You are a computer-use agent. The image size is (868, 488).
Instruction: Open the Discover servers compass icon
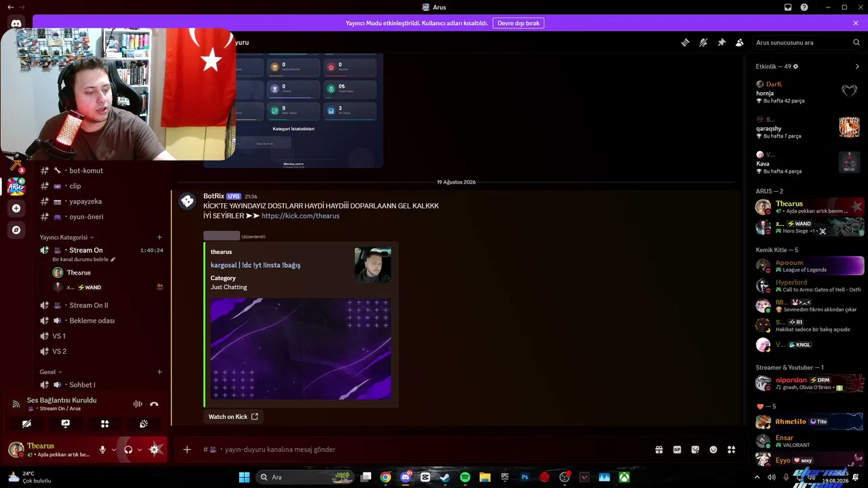16,230
